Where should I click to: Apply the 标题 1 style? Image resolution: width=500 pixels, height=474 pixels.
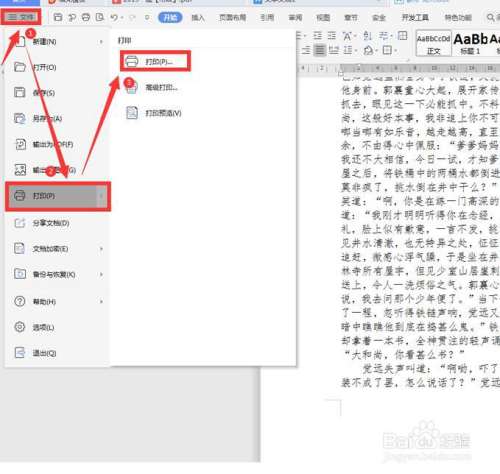470,43
